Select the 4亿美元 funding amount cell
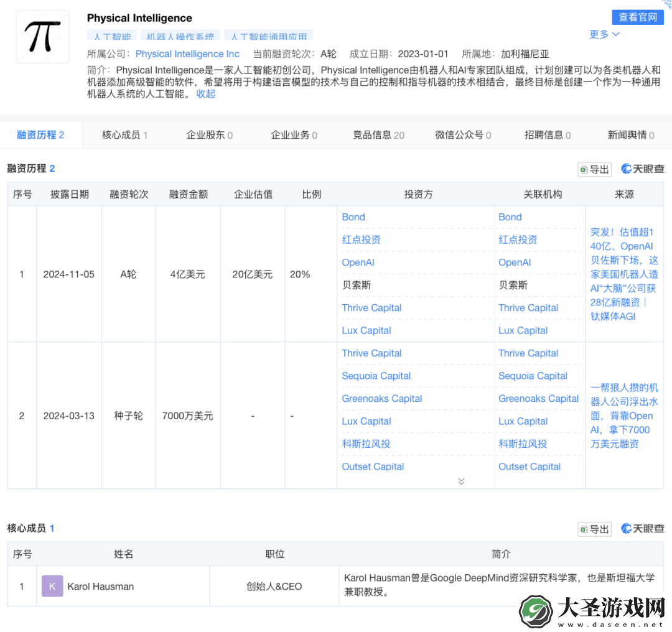The image size is (672, 632). 188,274
